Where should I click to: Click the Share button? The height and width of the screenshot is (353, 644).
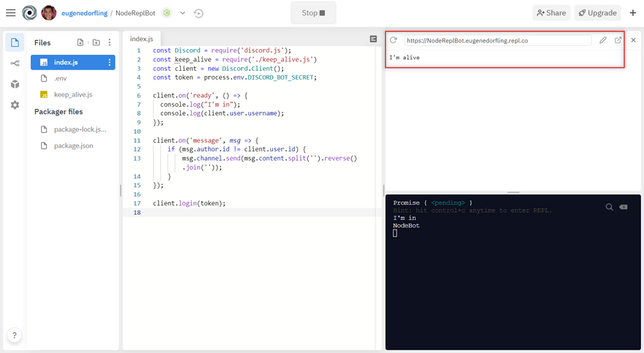[551, 12]
